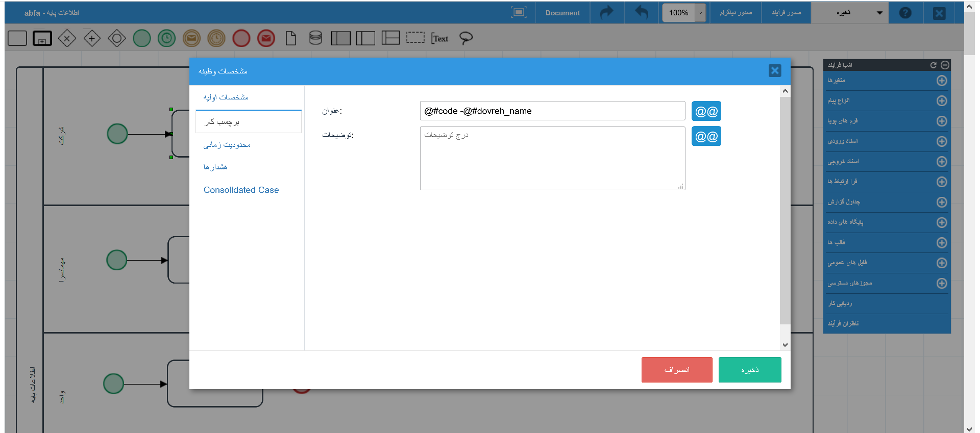Click the @@ button beside the title field
Screen dimensions: 980x433
[706, 111]
